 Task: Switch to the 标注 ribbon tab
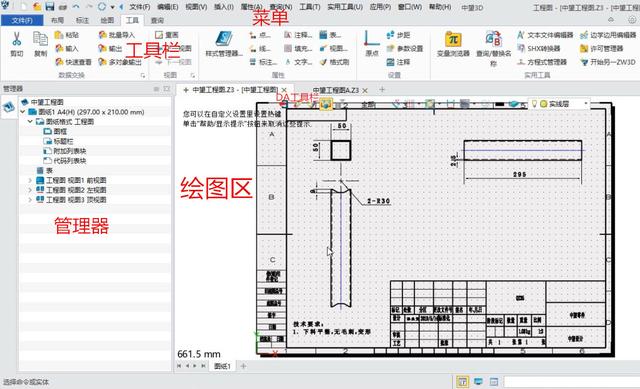(82, 20)
